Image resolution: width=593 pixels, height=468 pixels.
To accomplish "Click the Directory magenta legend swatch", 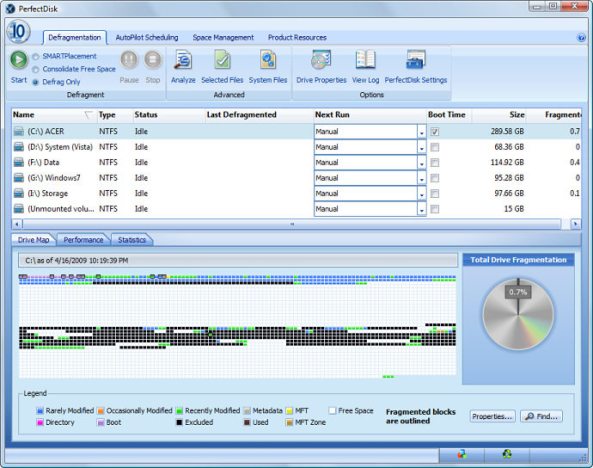I will click(40, 423).
